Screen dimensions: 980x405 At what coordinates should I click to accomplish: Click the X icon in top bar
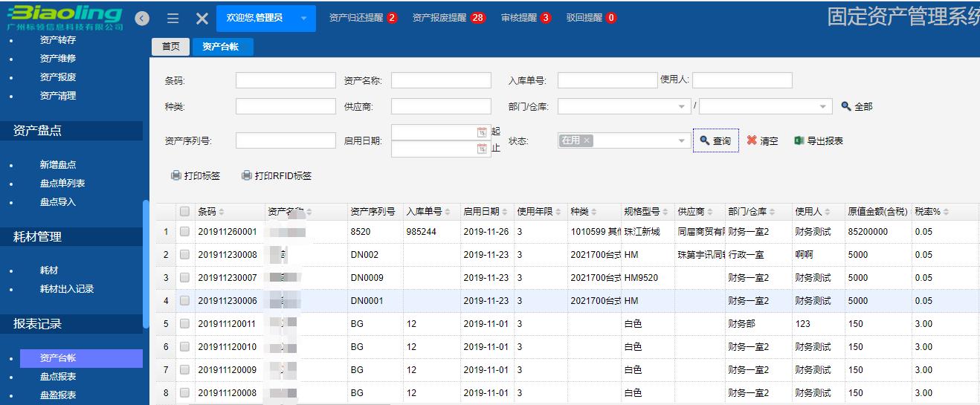click(202, 19)
